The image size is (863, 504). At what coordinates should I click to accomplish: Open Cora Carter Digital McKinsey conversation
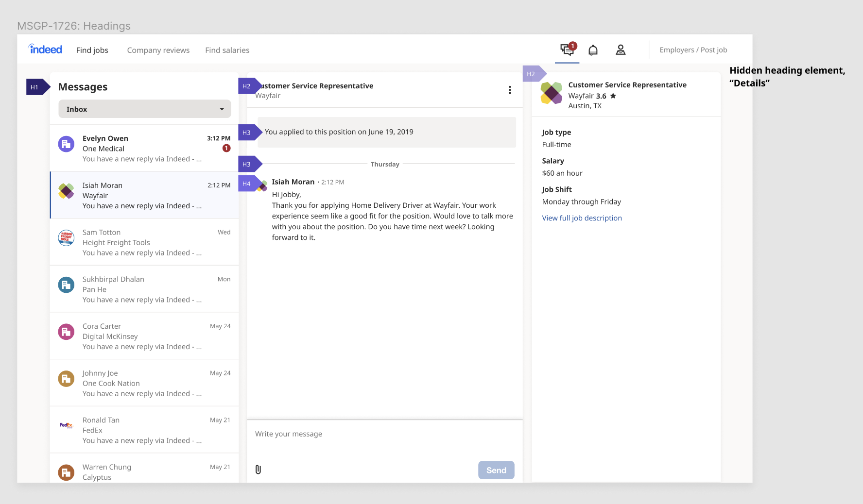144,336
